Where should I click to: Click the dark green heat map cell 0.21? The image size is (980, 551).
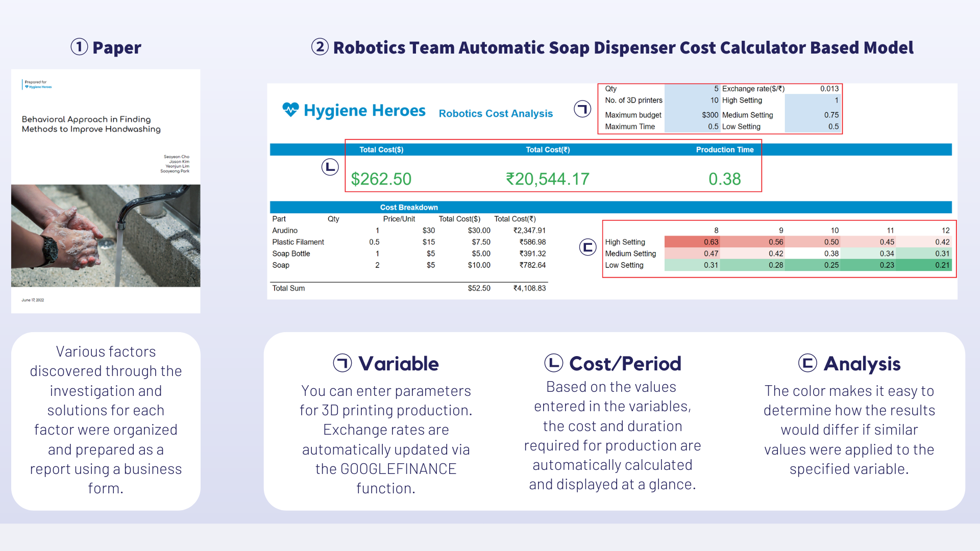pos(923,265)
